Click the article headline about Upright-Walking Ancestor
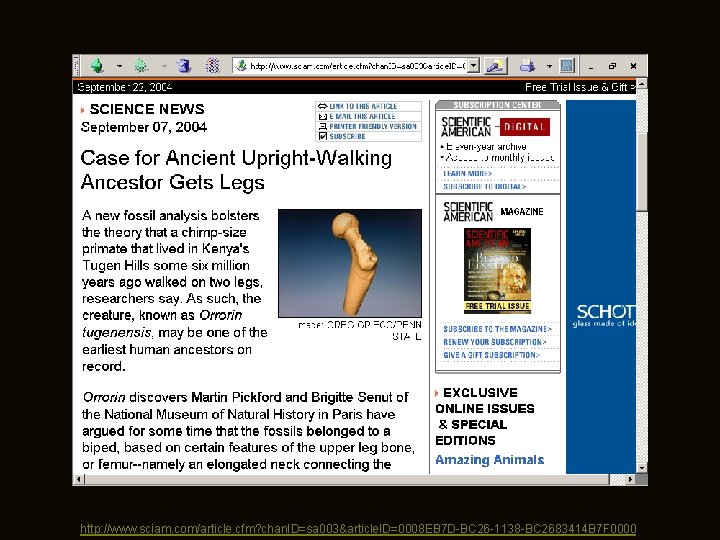This screenshot has height=540, width=720. [x=236, y=170]
